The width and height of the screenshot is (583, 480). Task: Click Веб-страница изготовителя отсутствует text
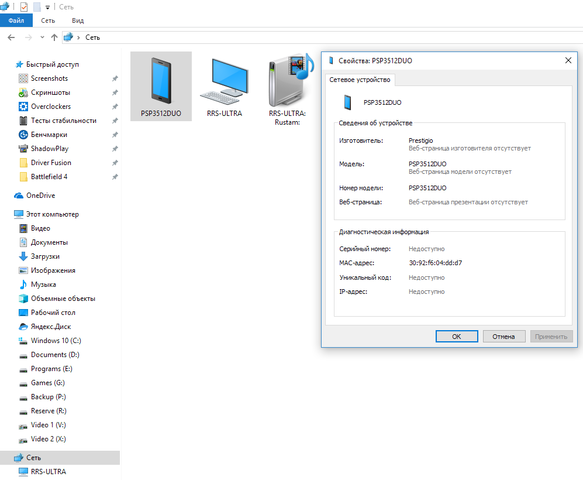(470, 148)
